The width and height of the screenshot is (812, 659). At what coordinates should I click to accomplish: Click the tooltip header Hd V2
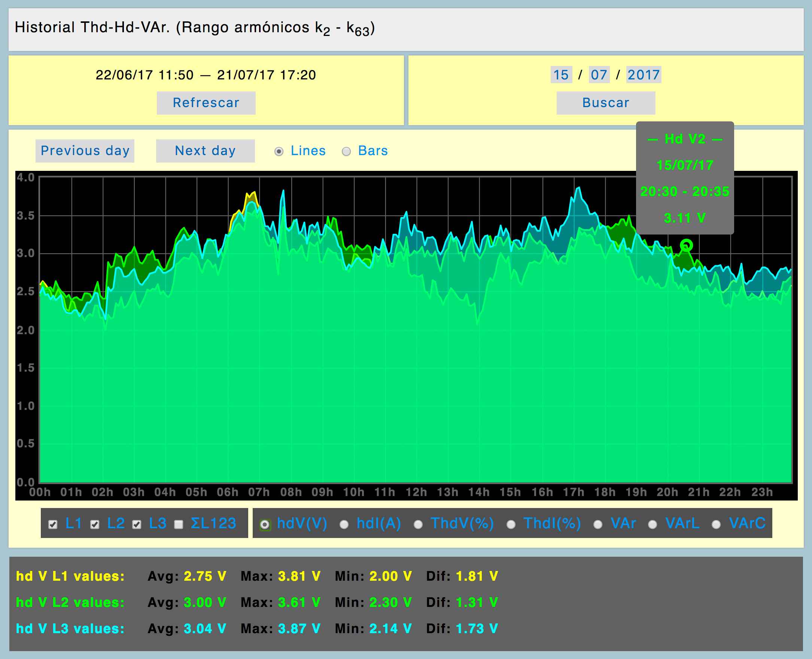click(x=685, y=139)
